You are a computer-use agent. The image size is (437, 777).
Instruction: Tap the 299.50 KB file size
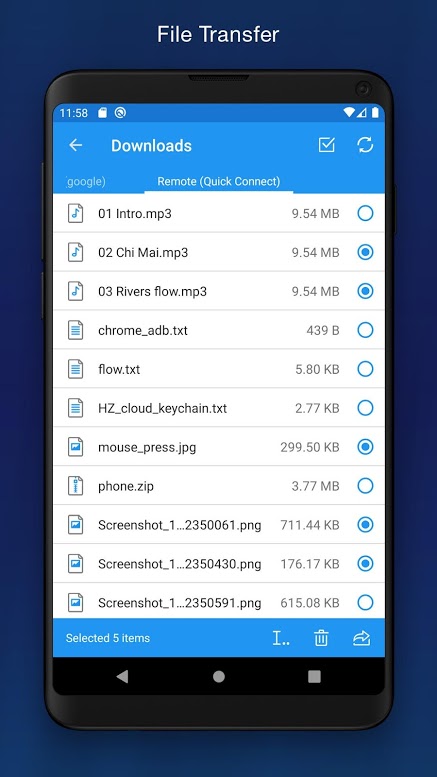tap(310, 447)
